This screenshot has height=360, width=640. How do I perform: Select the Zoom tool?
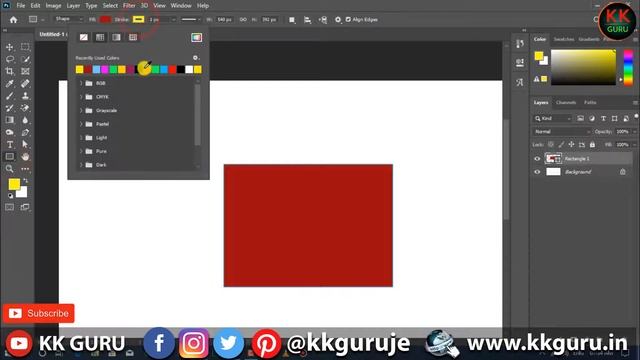(9, 169)
